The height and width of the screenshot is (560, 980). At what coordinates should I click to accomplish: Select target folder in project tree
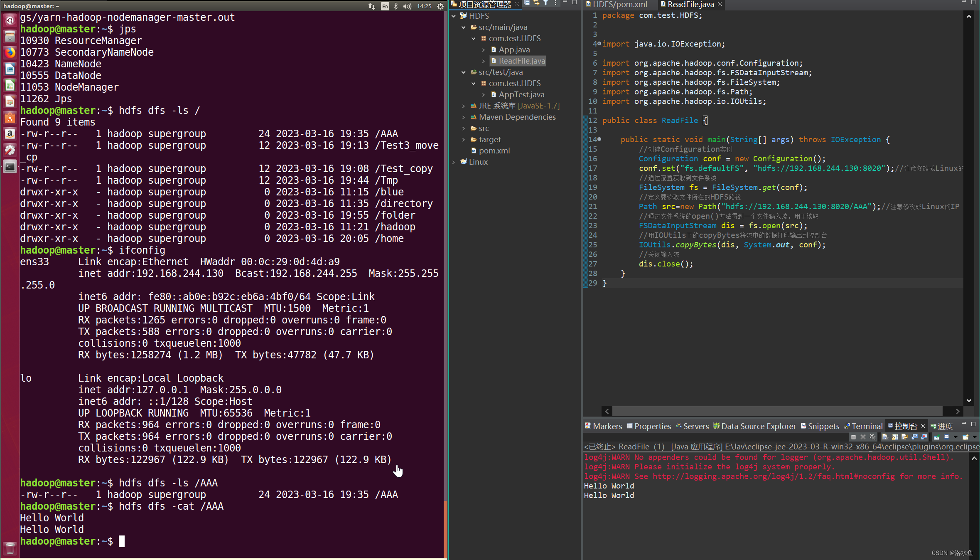[x=486, y=139]
